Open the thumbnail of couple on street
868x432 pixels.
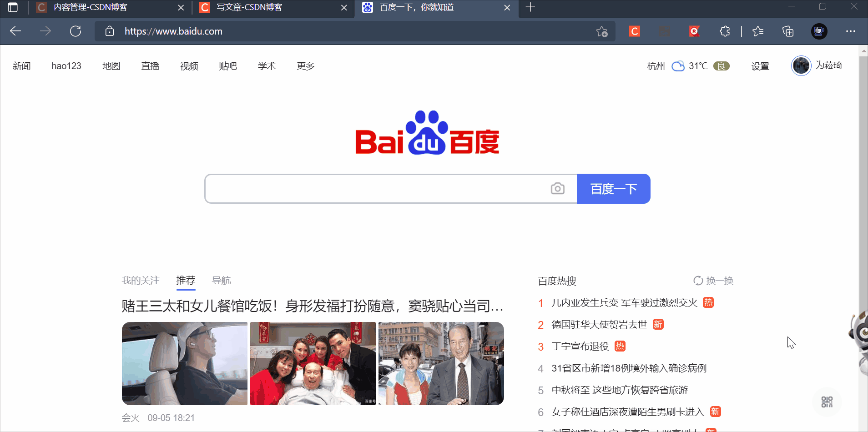click(441, 363)
